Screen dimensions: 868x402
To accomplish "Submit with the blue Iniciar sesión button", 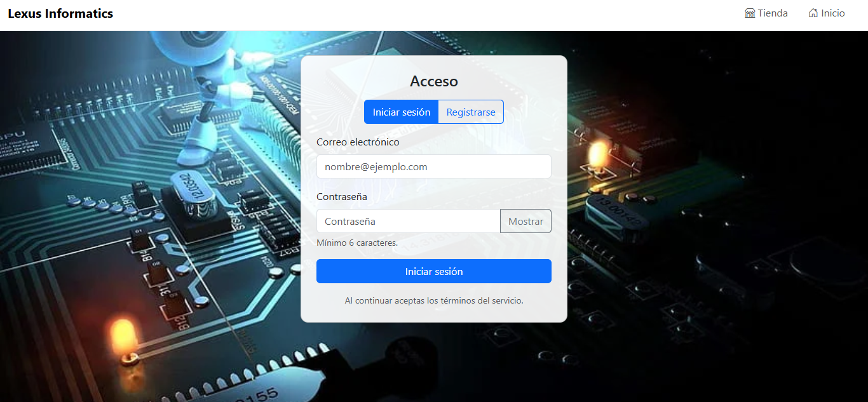I will (x=434, y=271).
